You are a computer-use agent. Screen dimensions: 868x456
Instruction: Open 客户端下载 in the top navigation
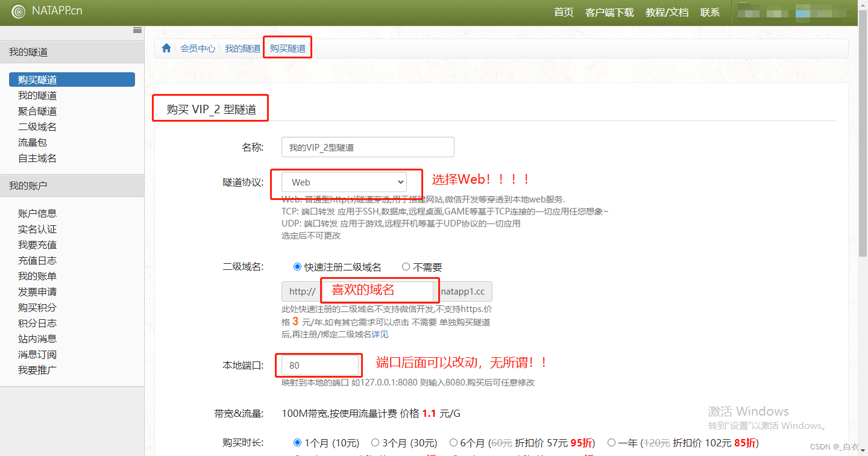[609, 12]
